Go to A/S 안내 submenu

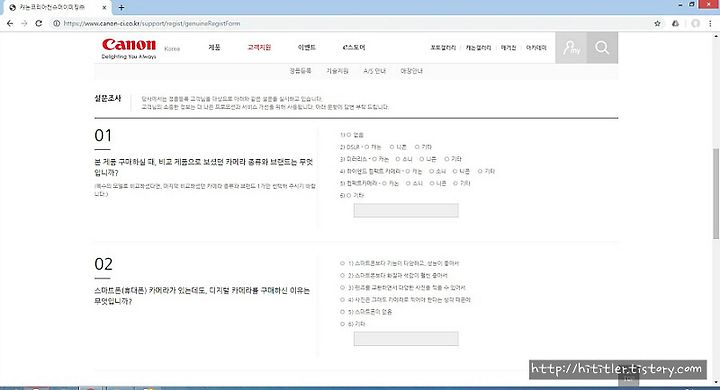[x=374, y=71]
